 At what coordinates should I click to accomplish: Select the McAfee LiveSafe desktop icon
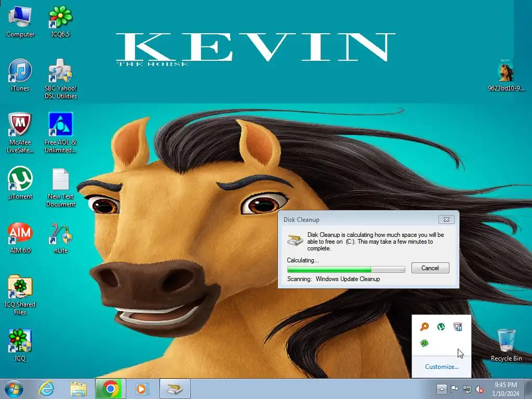20,132
